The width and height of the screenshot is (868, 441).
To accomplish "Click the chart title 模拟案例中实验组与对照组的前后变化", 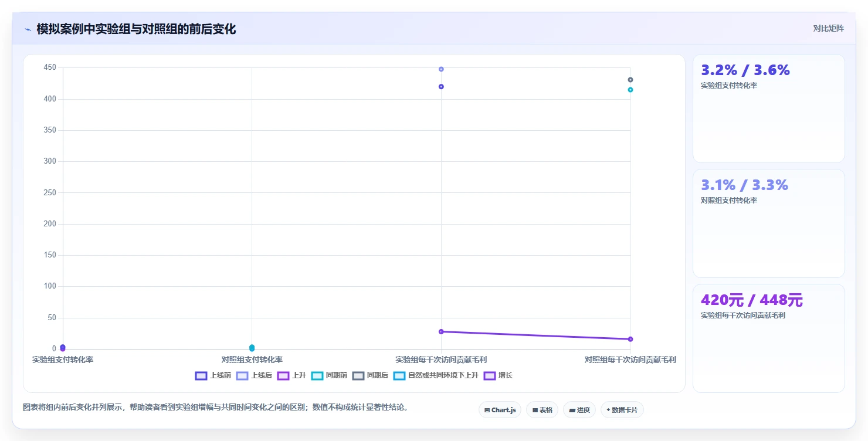I will click(x=136, y=29).
